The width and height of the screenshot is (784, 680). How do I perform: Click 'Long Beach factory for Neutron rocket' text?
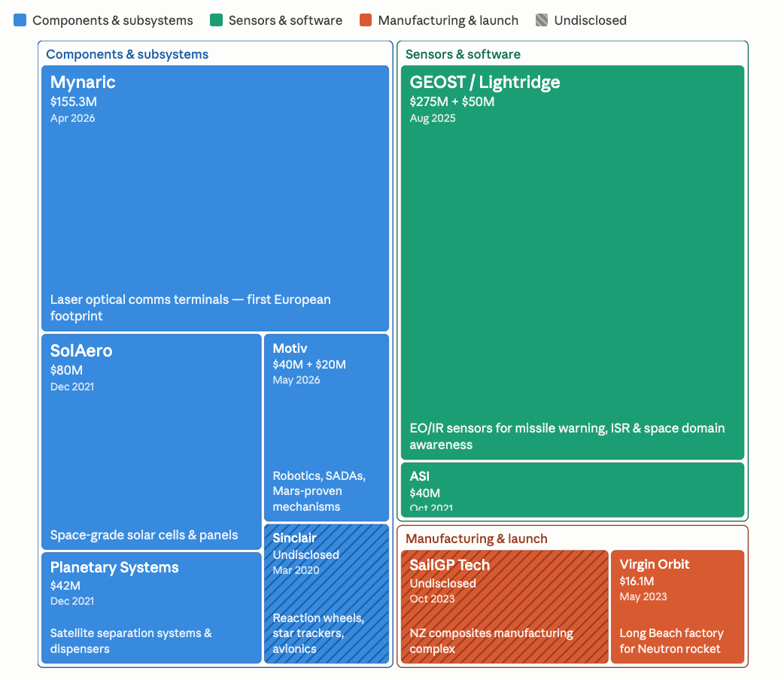[x=671, y=641]
